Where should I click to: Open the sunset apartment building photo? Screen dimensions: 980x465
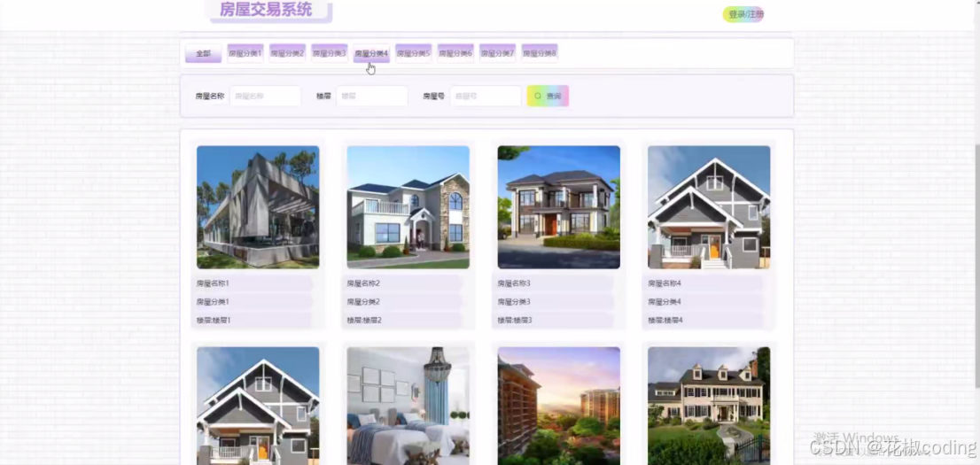coord(559,406)
